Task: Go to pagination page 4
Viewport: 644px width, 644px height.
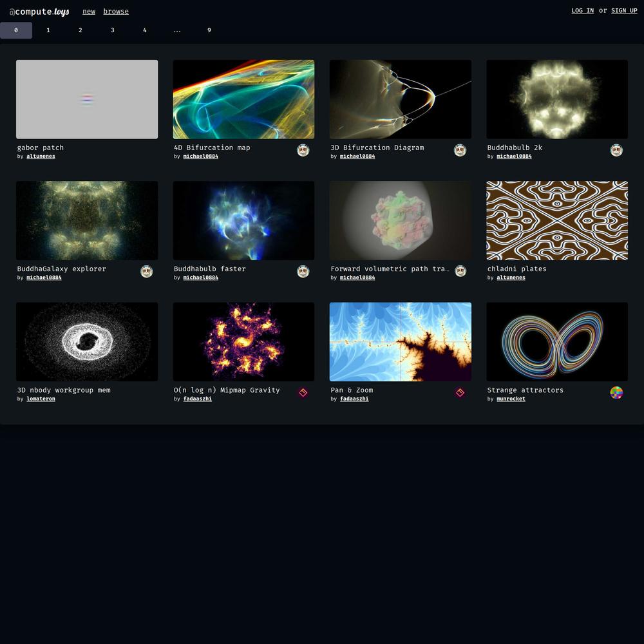Action: [x=144, y=30]
